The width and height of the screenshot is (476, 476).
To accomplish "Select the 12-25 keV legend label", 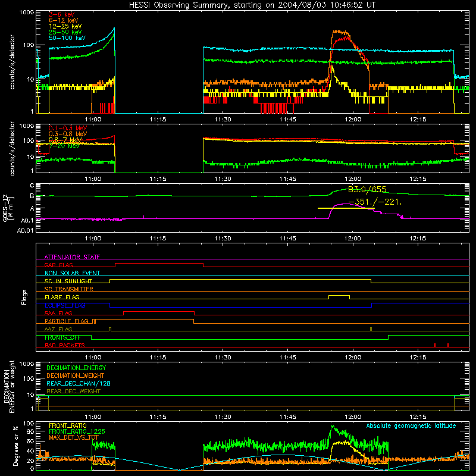I will 65,26.
